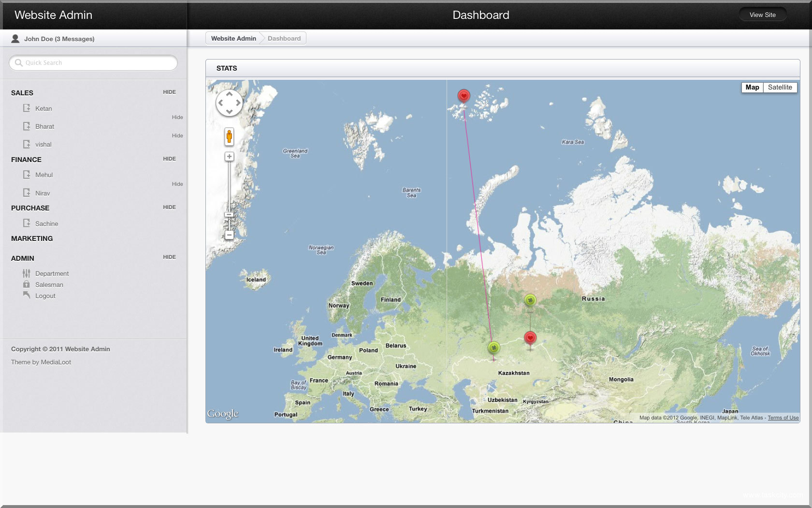Click the PURCHASE section heading
Screen dimensions: 812x508
[x=30, y=208]
